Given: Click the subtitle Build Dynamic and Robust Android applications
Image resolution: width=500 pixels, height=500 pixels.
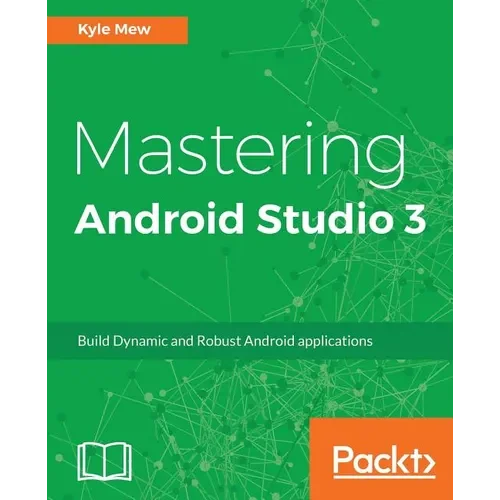Looking at the screenshot, I should [225, 341].
